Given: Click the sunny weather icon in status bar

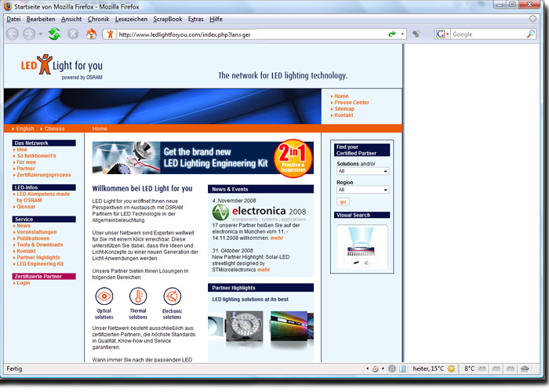Looking at the screenshot, I should [x=452, y=369].
